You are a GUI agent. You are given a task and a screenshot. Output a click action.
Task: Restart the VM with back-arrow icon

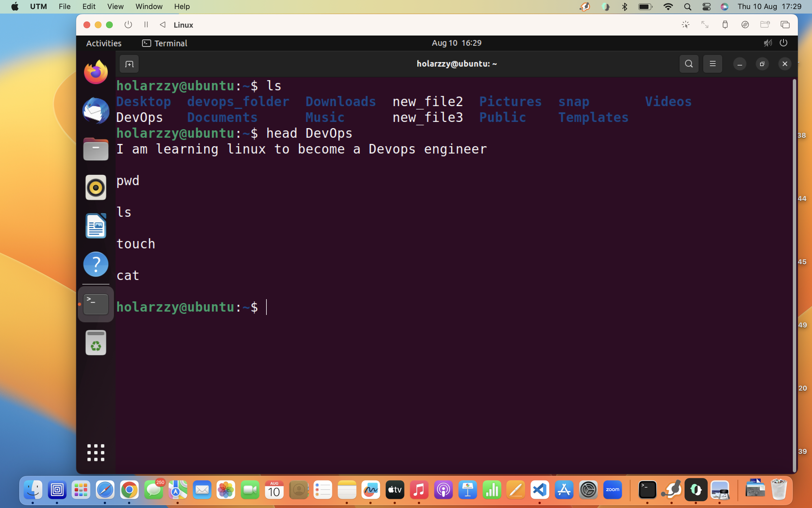click(x=163, y=25)
